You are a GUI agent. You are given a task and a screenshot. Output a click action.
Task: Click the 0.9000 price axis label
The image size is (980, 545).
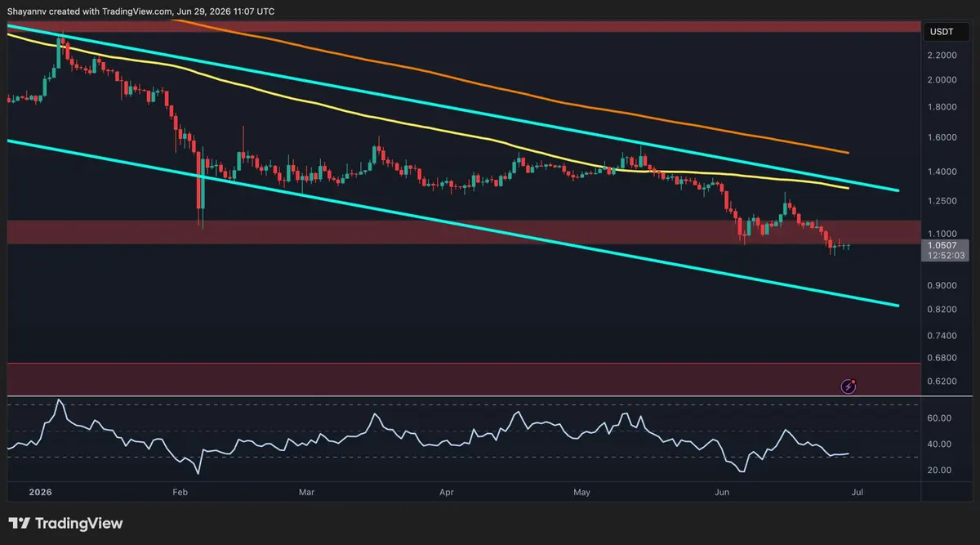942,285
